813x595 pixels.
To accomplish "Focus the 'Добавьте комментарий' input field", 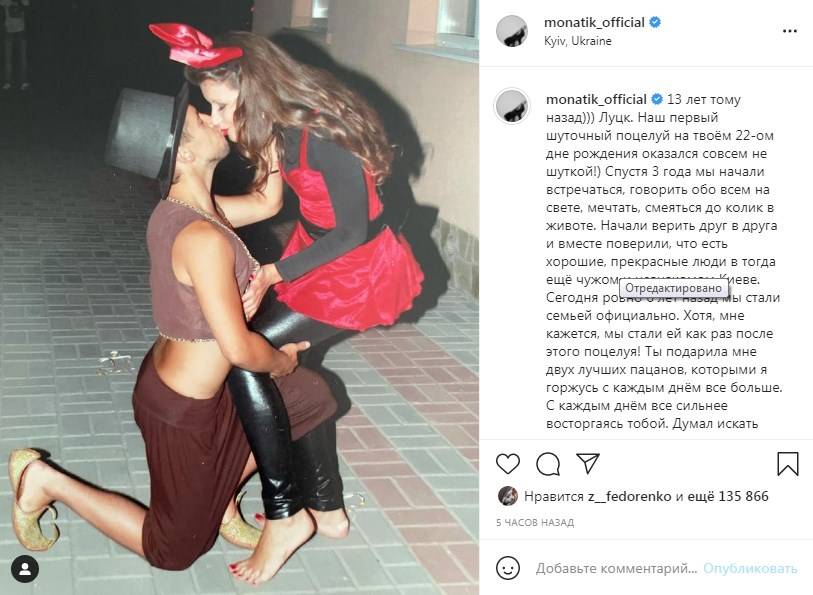I will point(616,569).
